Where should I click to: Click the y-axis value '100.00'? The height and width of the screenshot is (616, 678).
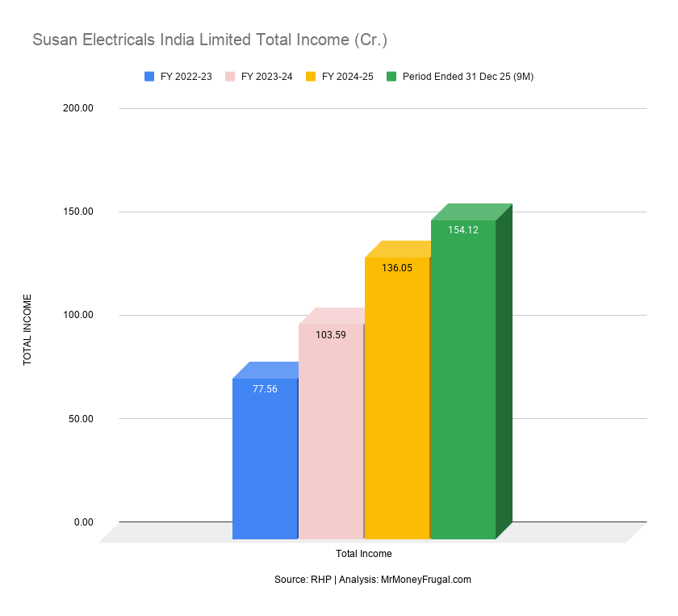point(78,315)
